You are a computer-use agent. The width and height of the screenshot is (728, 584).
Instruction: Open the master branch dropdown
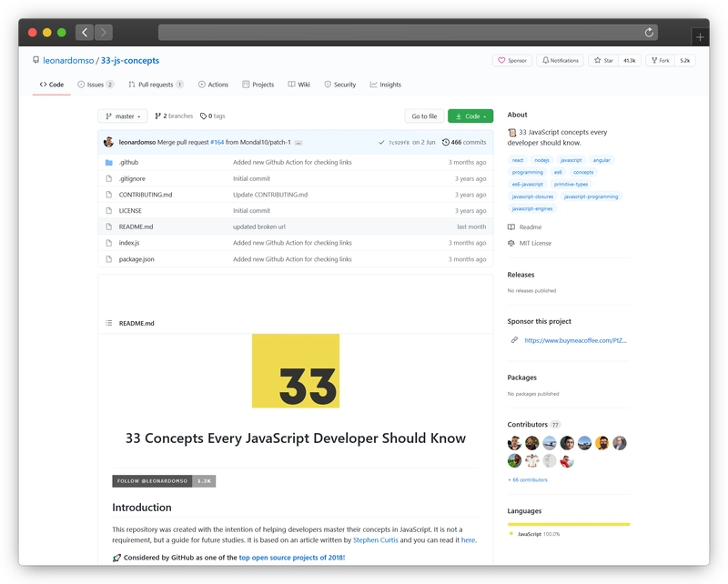(123, 116)
